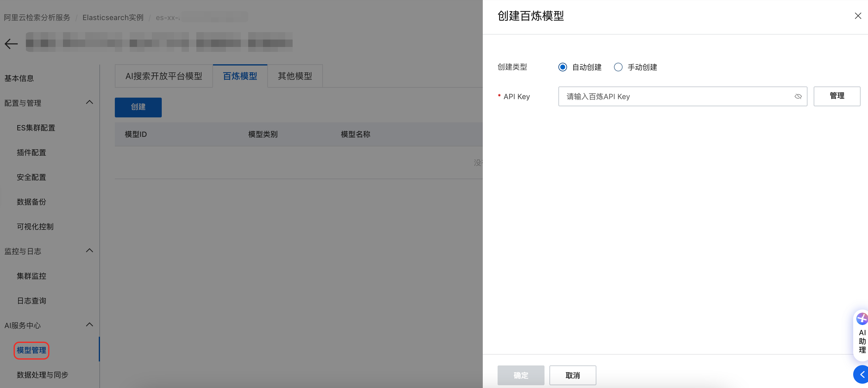The width and height of the screenshot is (868, 388).
Task: Click the blue 创建 button
Action: pyautogui.click(x=138, y=107)
